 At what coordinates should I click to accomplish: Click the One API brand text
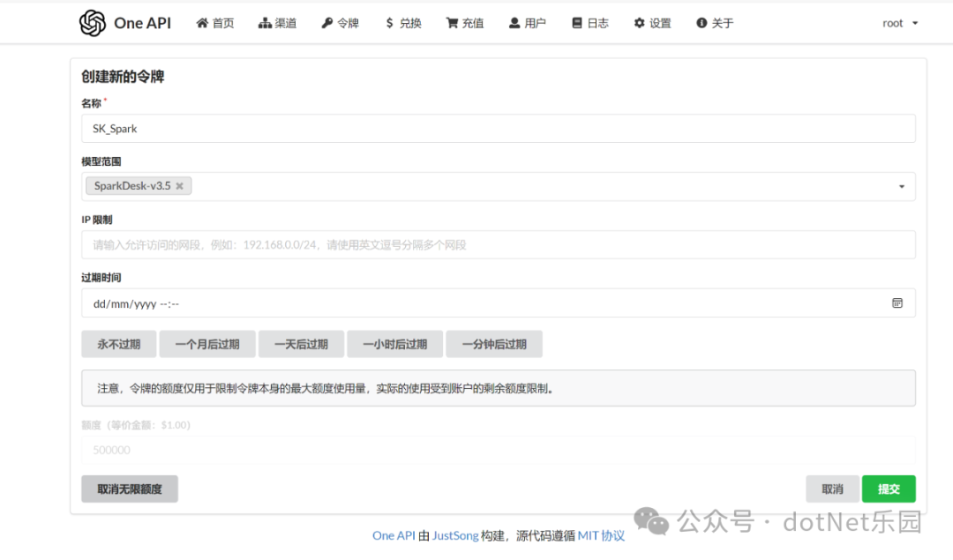[142, 23]
